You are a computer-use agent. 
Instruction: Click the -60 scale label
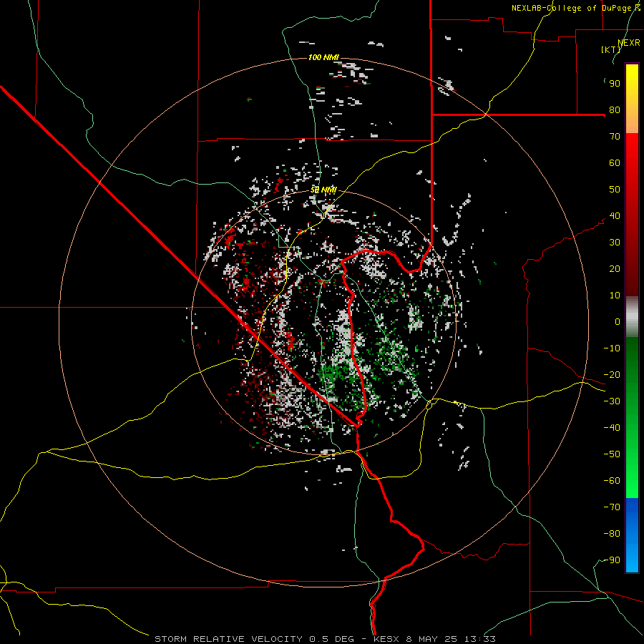coord(612,481)
